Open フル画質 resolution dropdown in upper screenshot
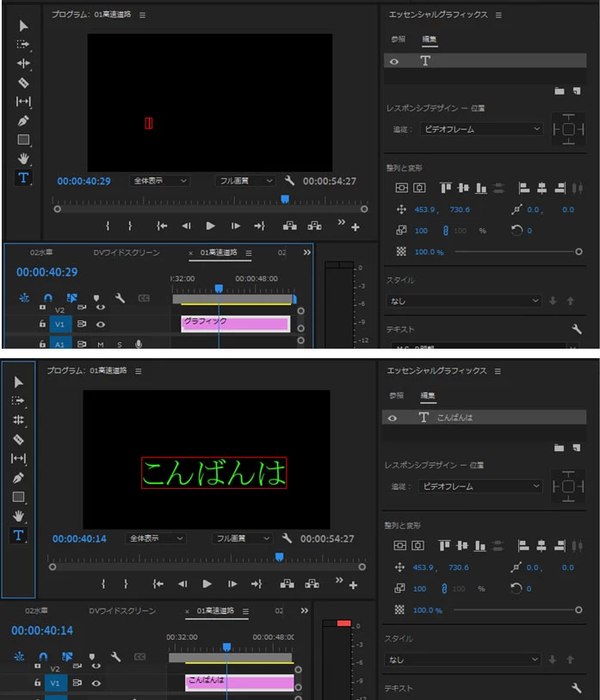The image size is (600, 700). (x=245, y=180)
